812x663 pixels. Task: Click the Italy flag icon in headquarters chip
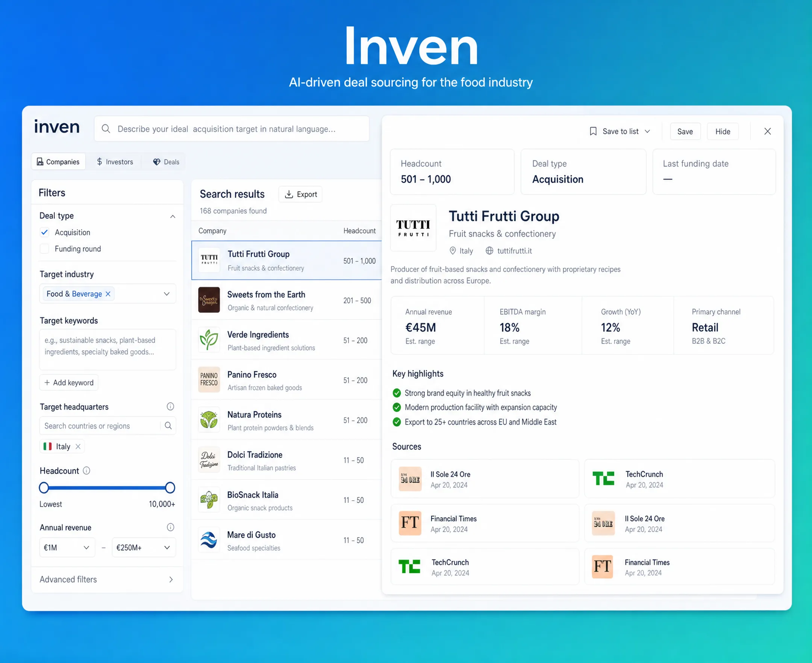48,447
